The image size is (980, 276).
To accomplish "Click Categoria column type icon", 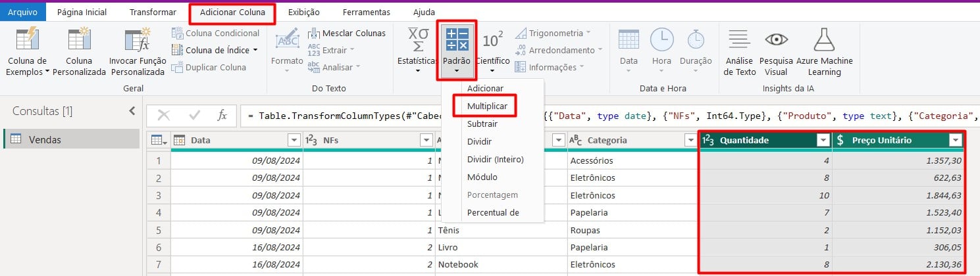I will click(x=575, y=140).
